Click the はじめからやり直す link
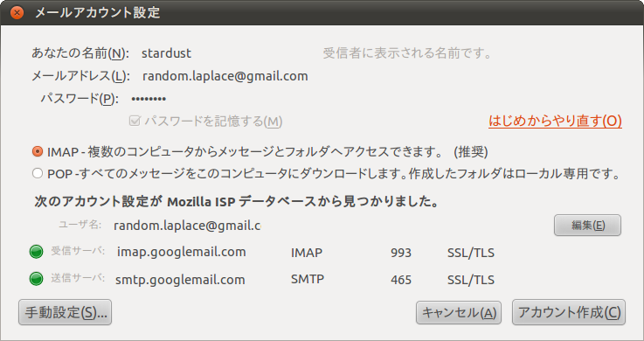The height and width of the screenshot is (341, 644). [x=555, y=121]
